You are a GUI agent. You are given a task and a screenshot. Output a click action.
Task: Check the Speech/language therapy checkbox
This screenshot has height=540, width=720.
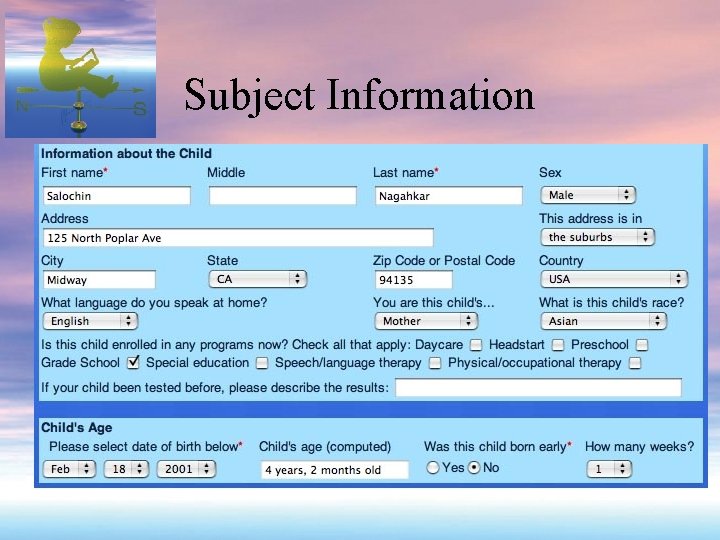pyautogui.click(x=435, y=363)
